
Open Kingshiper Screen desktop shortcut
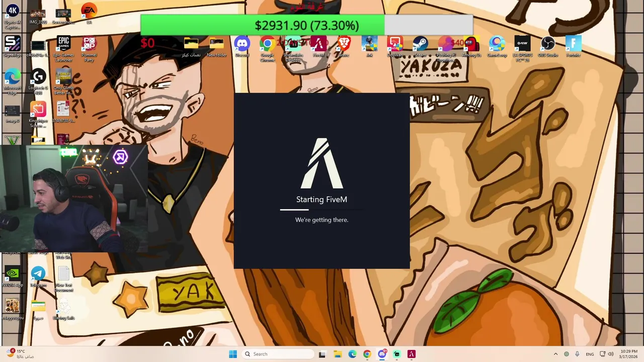[x=38, y=115]
